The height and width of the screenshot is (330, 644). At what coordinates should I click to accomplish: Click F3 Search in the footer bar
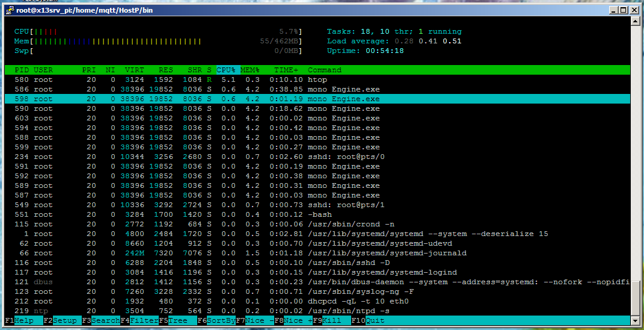pos(100,320)
